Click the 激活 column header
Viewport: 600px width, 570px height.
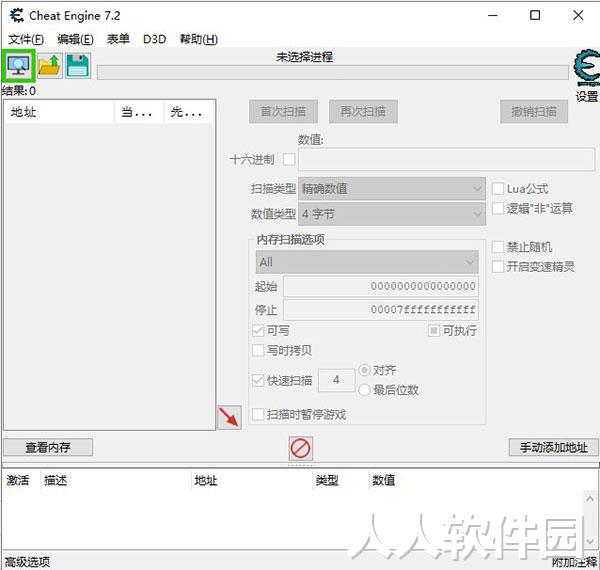tap(18, 480)
